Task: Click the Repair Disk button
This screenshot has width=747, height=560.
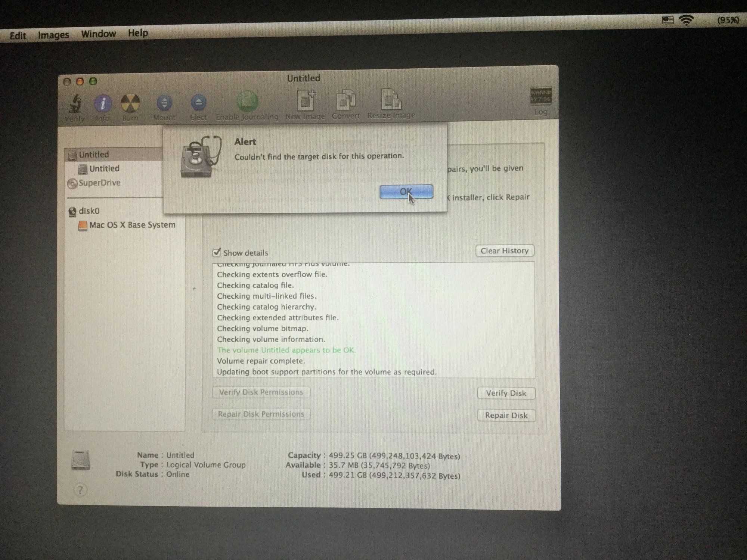Action: 506,416
